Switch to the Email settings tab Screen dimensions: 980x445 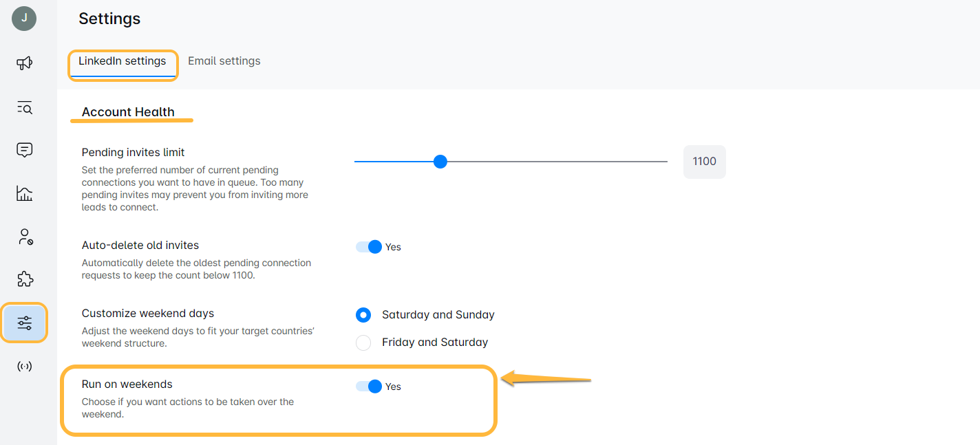pyautogui.click(x=224, y=61)
